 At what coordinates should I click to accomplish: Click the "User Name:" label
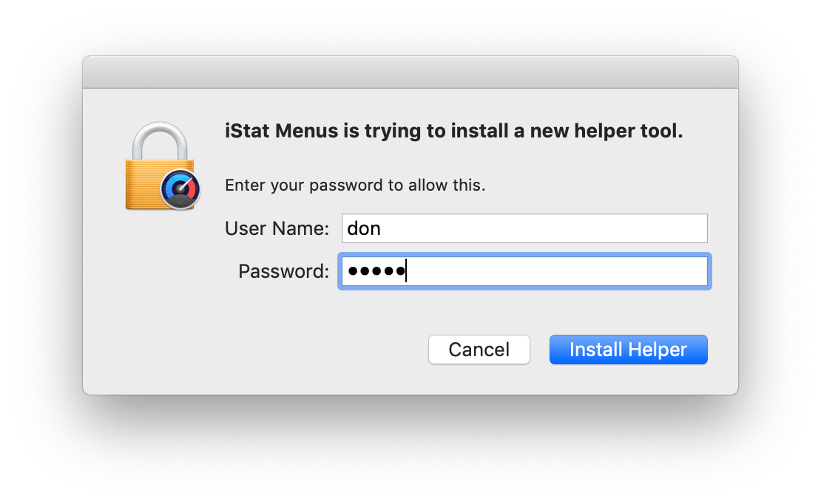[277, 228]
